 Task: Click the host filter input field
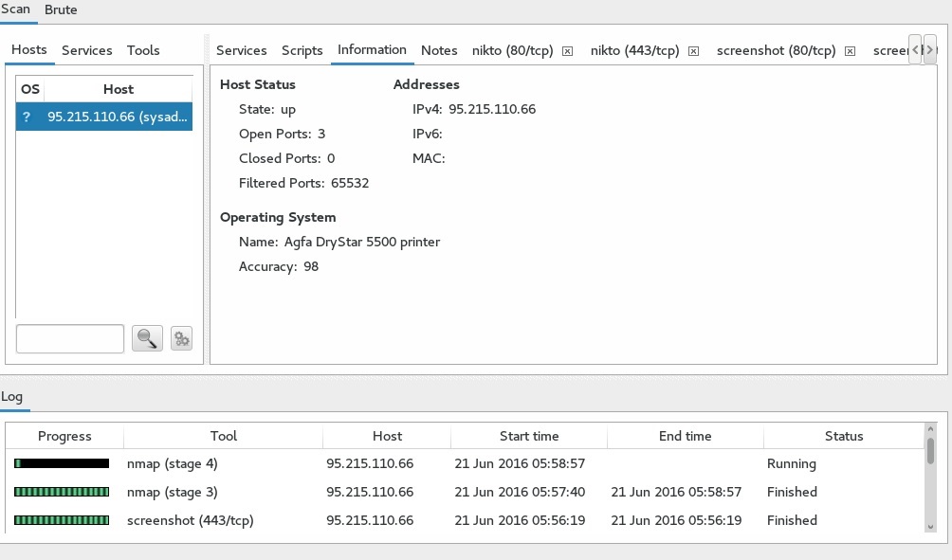pyautogui.click(x=70, y=338)
